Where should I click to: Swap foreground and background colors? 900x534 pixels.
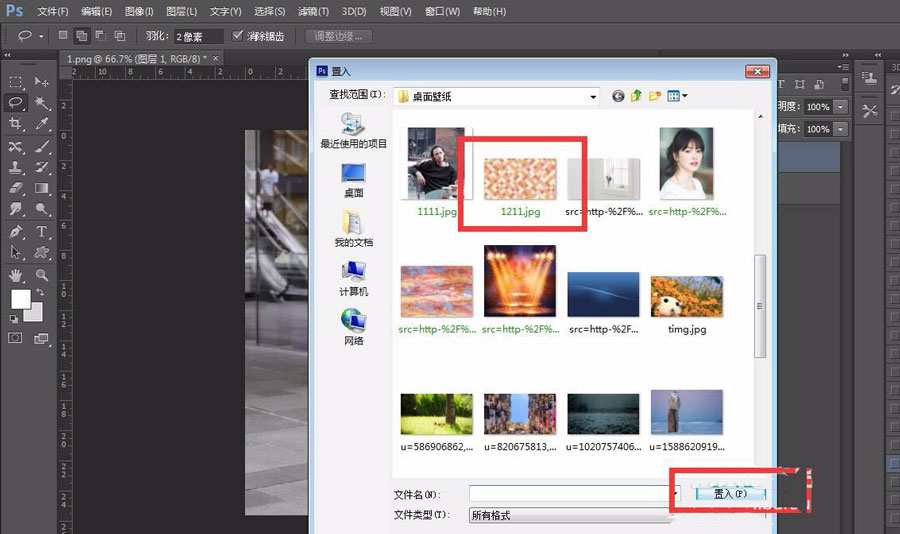point(40,292)
